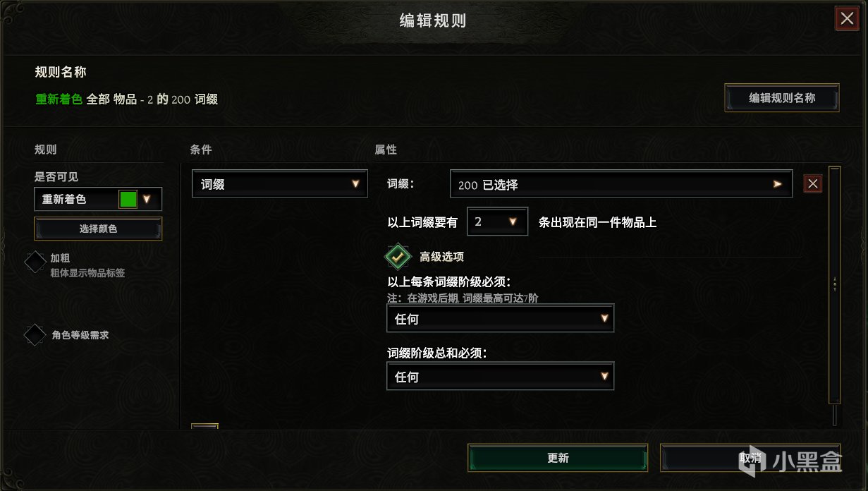Click the arrow on the affix count 2 selector
The image size is (868, 491).
click(513, 222)
